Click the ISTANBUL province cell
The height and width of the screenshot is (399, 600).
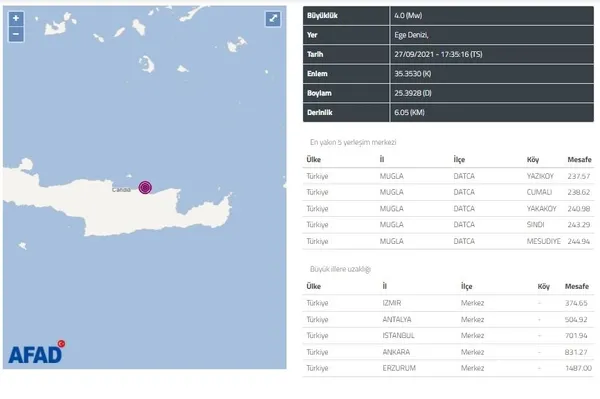click(x=398, y=335)
